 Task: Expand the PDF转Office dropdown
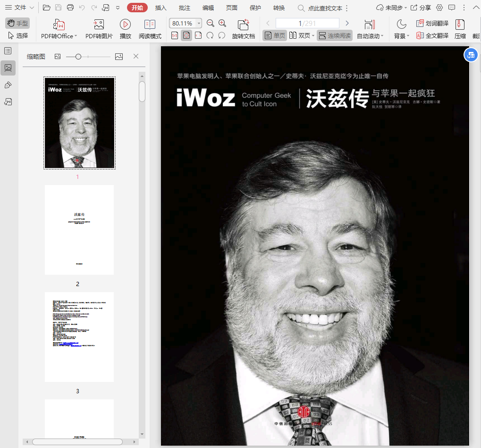[x=76, y=36]
